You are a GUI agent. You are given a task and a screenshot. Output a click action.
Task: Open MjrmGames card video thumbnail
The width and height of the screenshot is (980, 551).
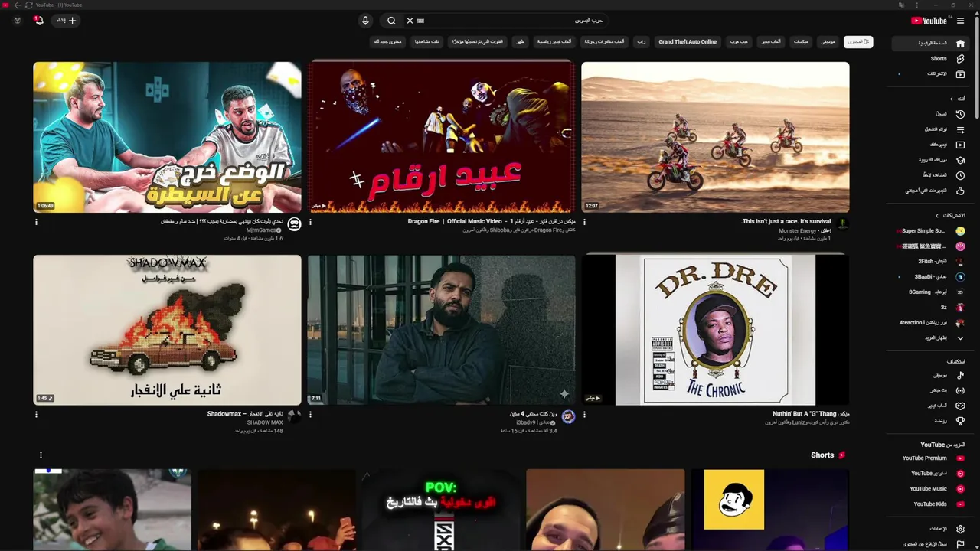(167, 137)
